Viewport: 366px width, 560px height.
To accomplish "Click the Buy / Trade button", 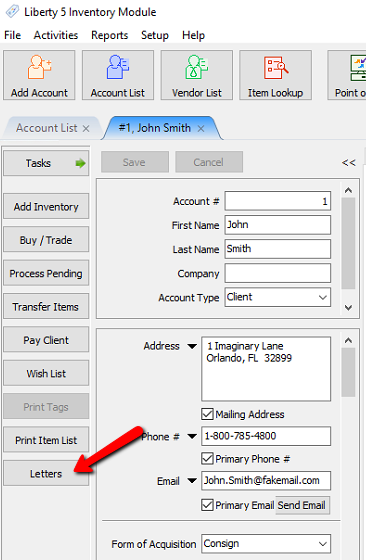I will tap(46, 240).
